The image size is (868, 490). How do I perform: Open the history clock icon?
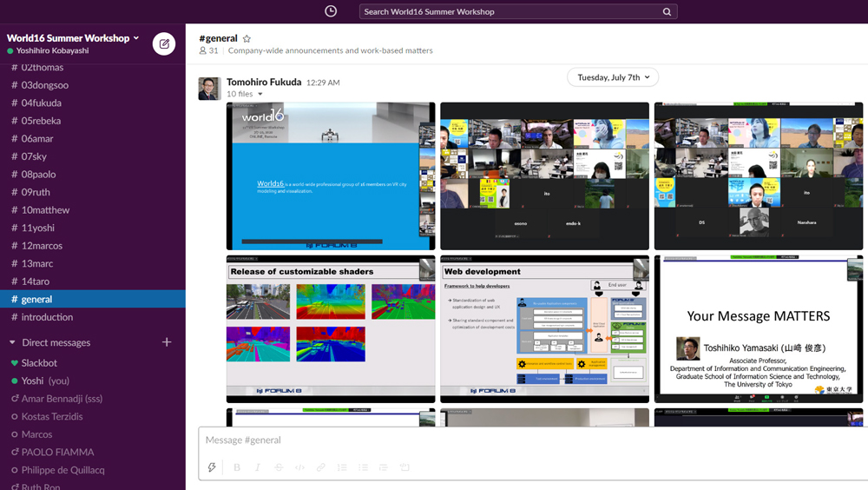pos(331,11)
